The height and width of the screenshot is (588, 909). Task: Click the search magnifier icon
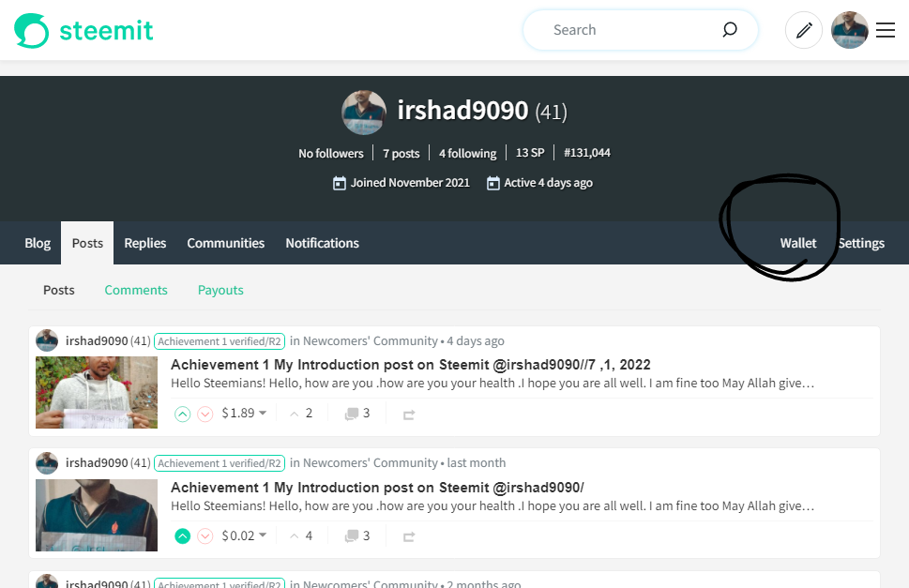tap(730, 30)
